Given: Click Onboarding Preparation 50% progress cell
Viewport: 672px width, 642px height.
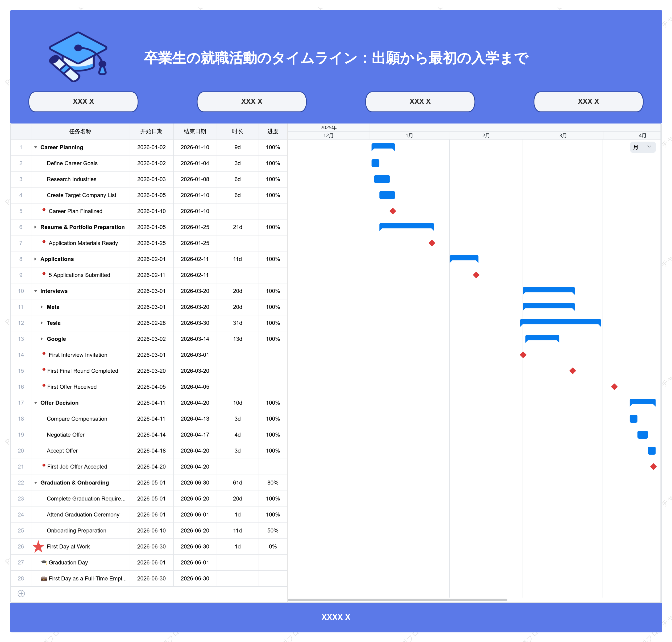Looking at the screenshot, I should click(273, 530).
